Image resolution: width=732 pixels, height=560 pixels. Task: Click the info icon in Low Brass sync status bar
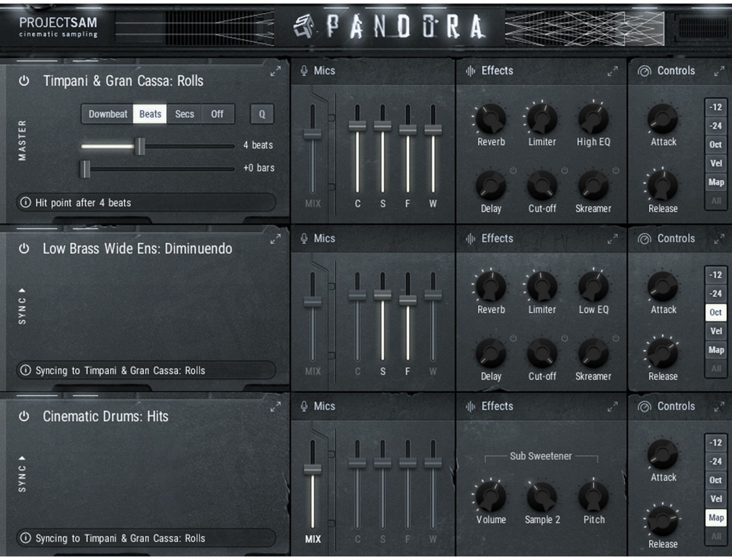point(25,370)
